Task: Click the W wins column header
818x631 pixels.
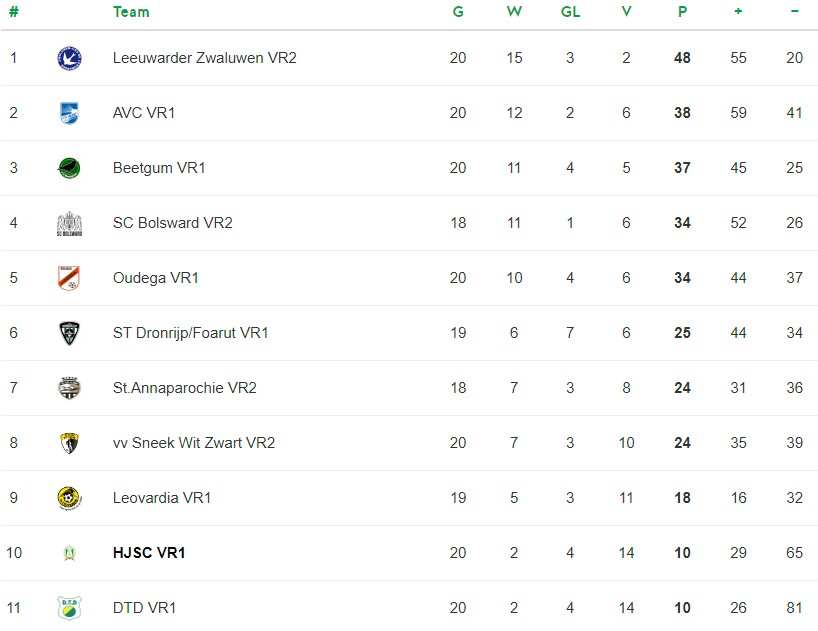Action: 514,11
